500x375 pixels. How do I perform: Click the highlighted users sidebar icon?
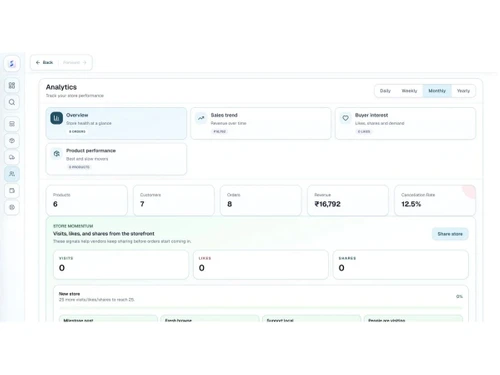[12, 174]
